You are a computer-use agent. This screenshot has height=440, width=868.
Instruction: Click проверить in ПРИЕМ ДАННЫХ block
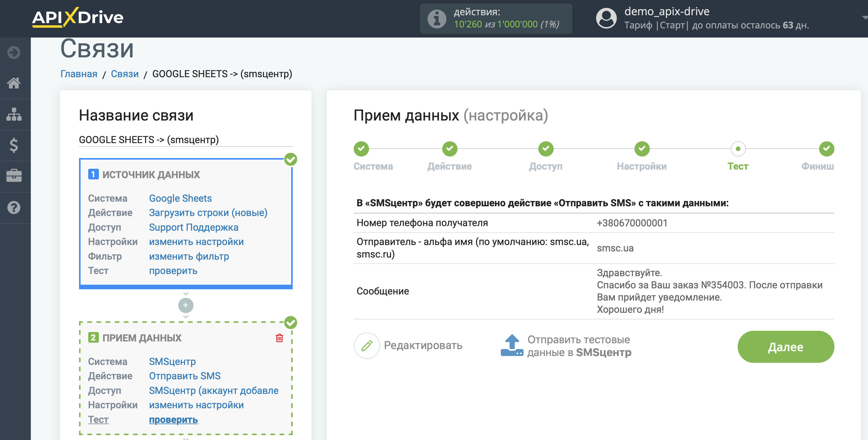(173, 420)
